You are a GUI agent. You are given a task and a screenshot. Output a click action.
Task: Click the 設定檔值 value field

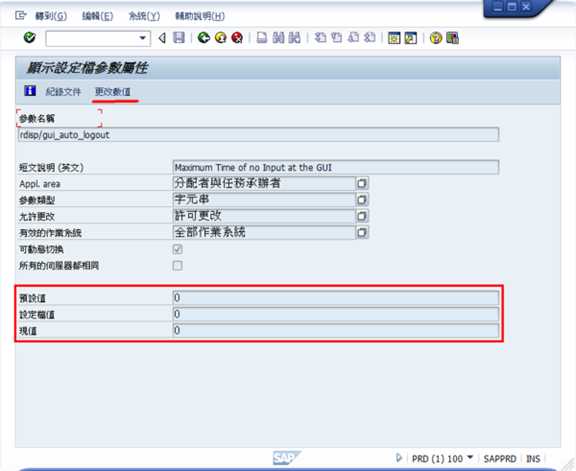336,314
